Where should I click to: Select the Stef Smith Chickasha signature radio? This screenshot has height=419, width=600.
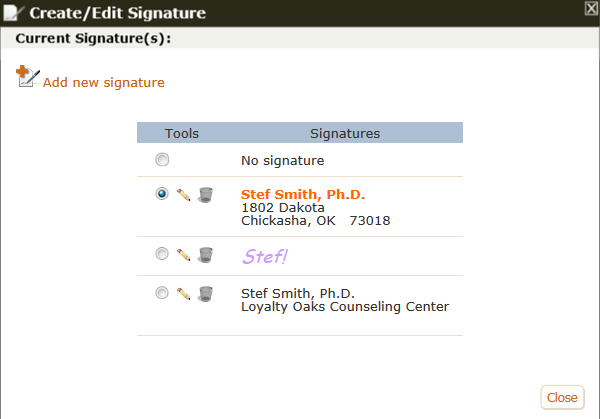coord(162,194)
